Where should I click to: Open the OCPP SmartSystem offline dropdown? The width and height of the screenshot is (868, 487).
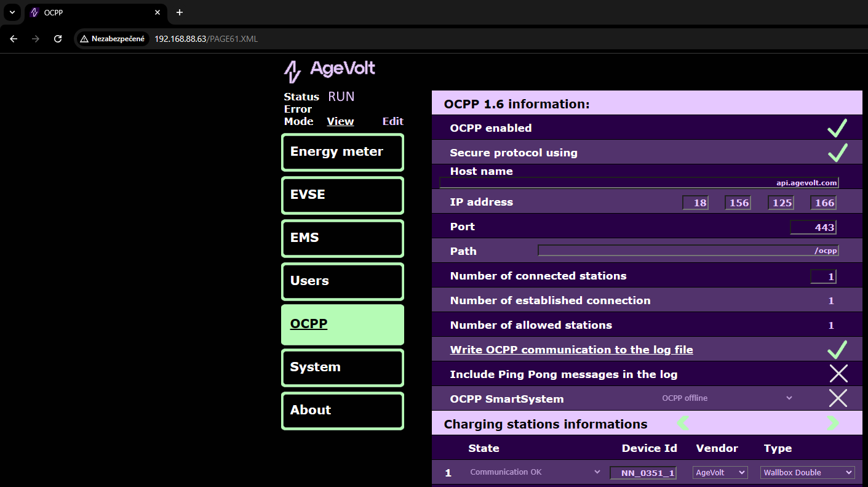coord(727,398)
